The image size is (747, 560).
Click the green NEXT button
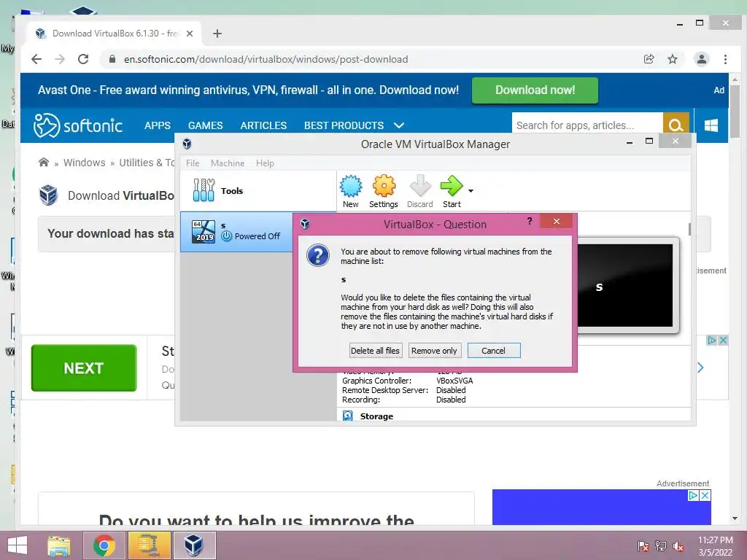84,367
